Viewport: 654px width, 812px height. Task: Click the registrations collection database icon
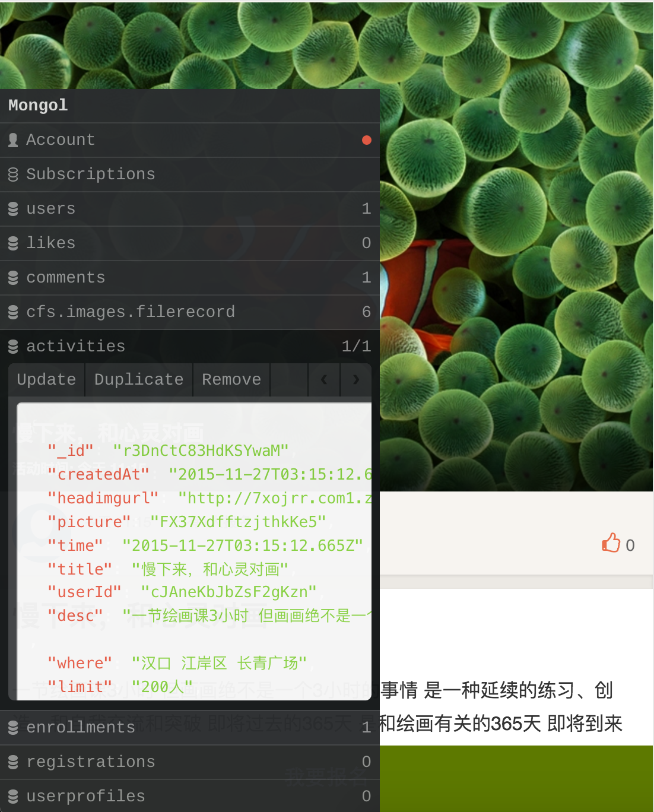pos(13,762)
